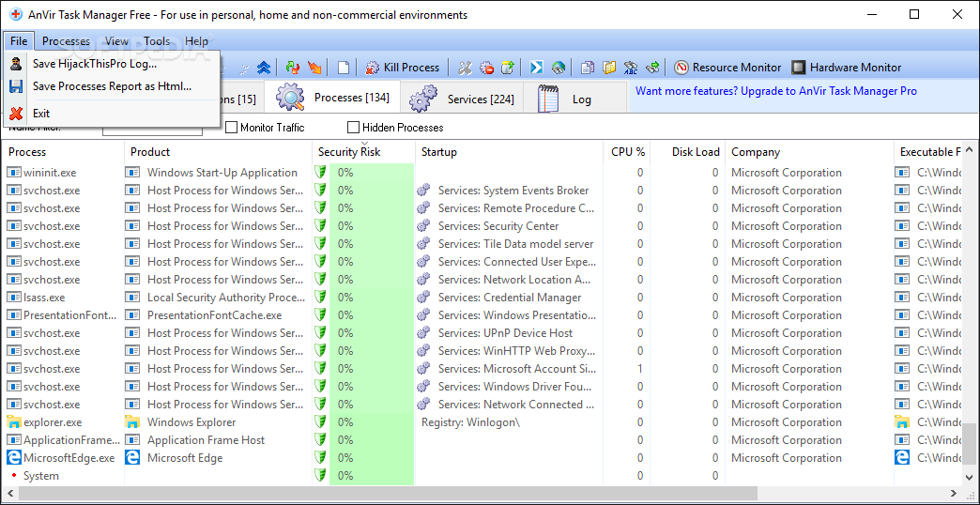Click the gear icon beside Credential Manager

pos(424,298)
